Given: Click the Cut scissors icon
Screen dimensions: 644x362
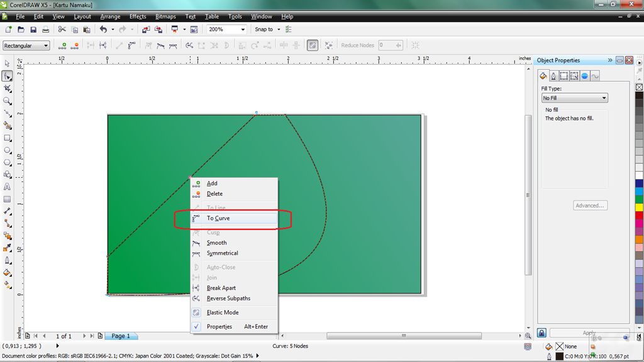Looking at the screenshot, I should (x=62, y=30).
